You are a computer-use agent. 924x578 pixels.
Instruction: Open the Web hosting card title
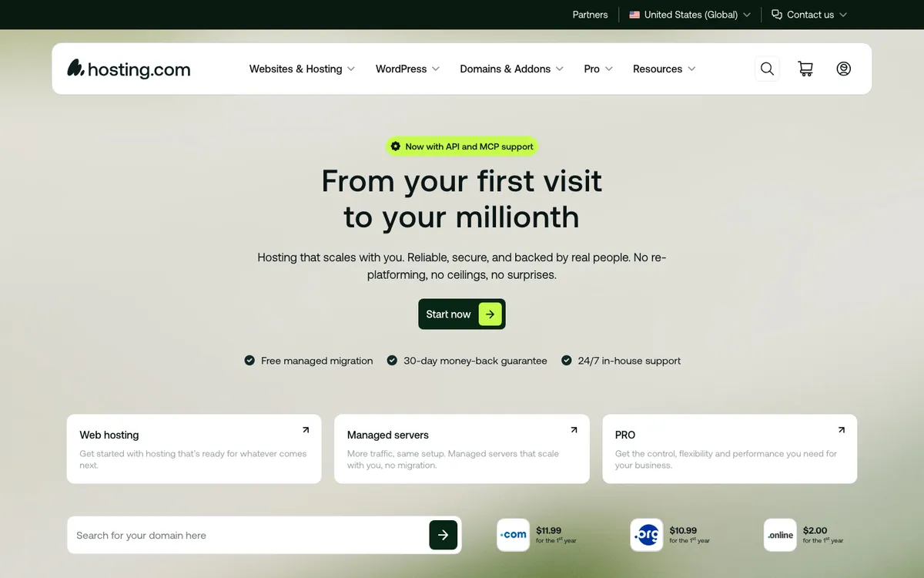[x=109, y=435]
